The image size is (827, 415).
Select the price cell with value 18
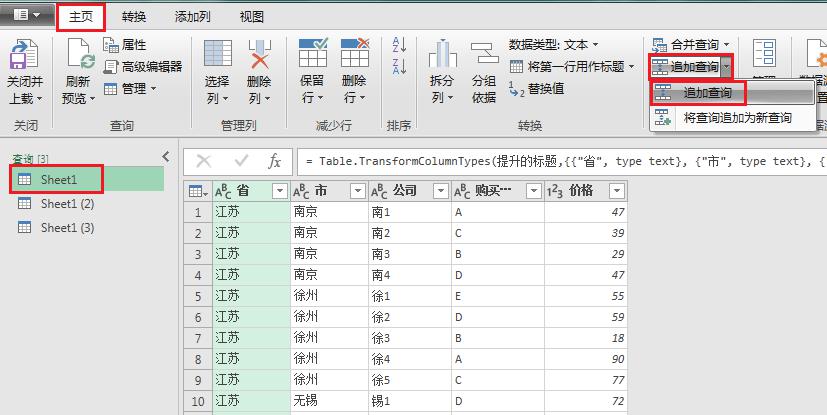585,337
